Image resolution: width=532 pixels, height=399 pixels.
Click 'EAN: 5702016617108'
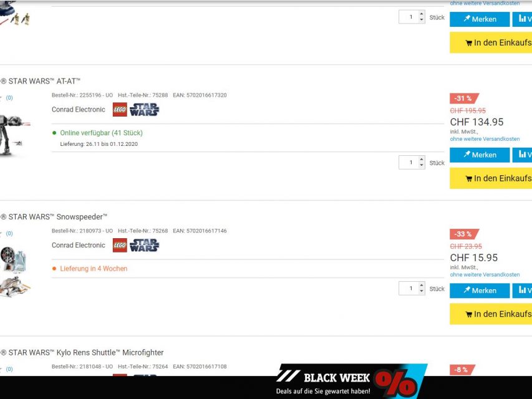point(200,367)
